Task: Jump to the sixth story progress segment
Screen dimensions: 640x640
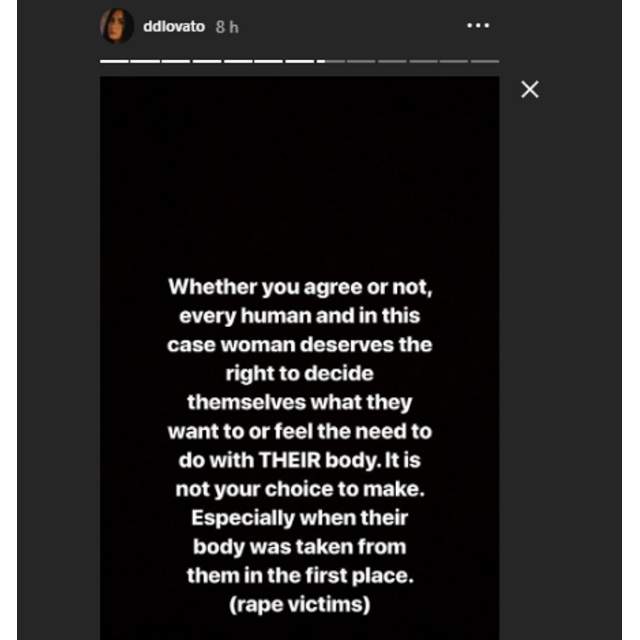Action: point(268,61)
